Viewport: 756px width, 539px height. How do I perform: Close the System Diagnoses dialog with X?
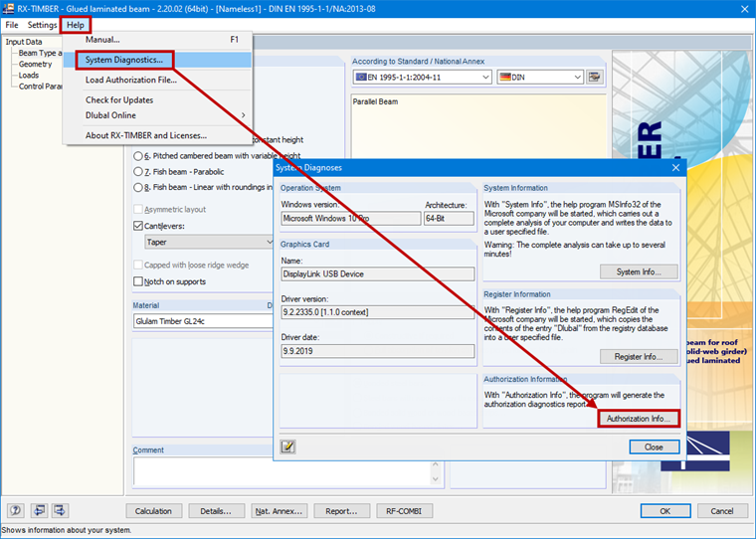point(675,167)
